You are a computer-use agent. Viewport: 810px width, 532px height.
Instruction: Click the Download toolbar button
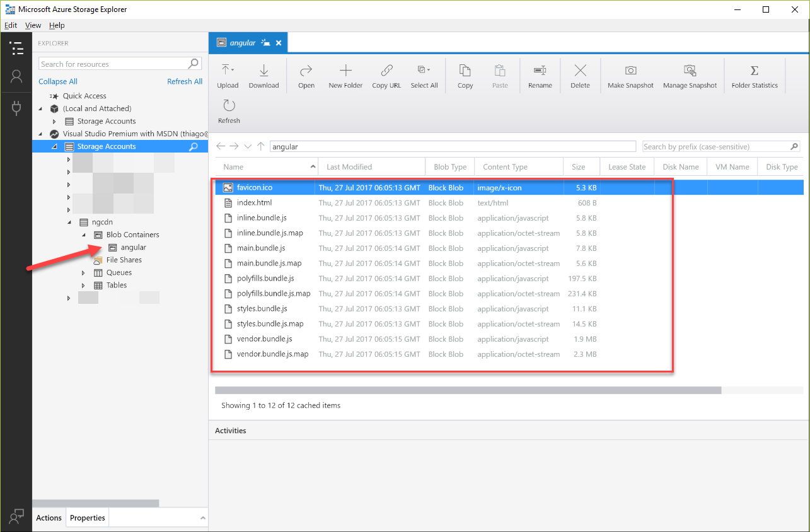click(x=263, y=76)
